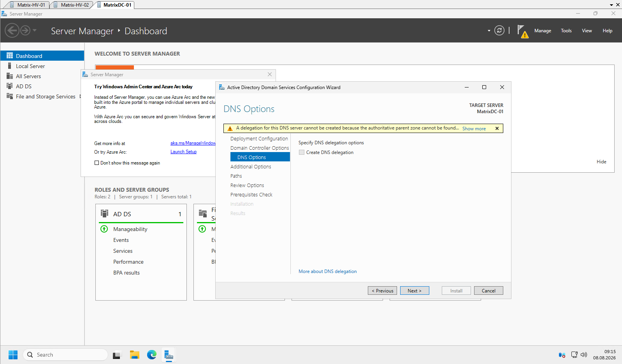Open the clock and date in taskbar
The width and height of the screenshot is (622, 364).
pos(604,355)
